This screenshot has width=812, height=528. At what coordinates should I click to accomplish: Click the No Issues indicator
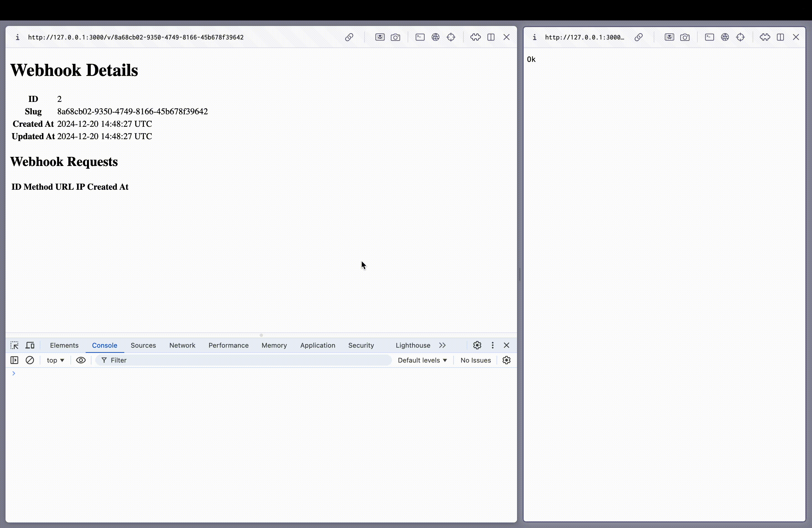476,360
